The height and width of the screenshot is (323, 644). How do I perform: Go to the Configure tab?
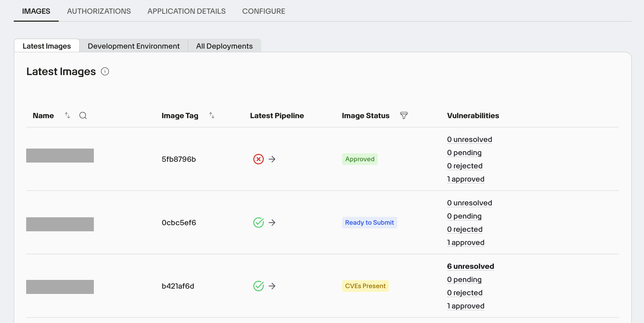tap(264, 11)
